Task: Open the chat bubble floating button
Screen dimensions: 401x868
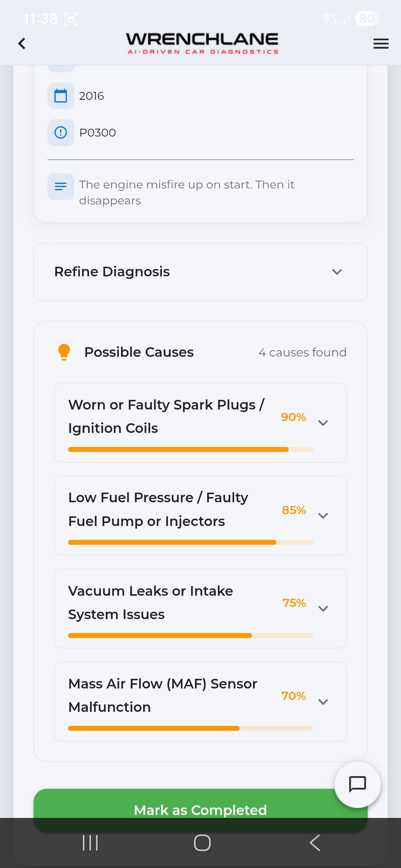Action: [x=357, y=784]
